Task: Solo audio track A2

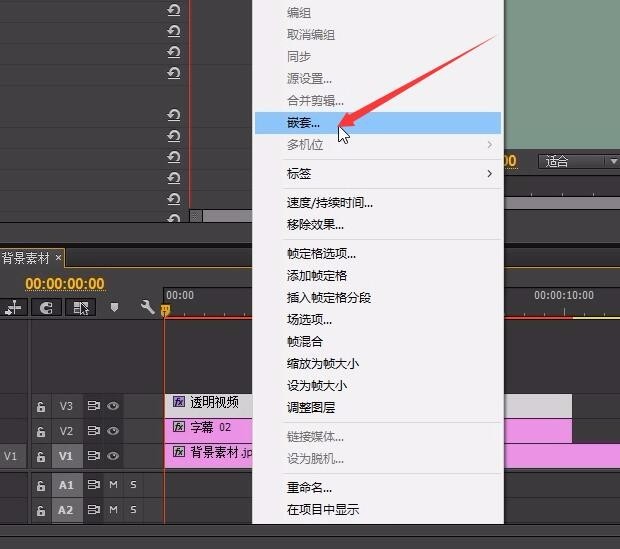Action: click(x=133, y=509)
